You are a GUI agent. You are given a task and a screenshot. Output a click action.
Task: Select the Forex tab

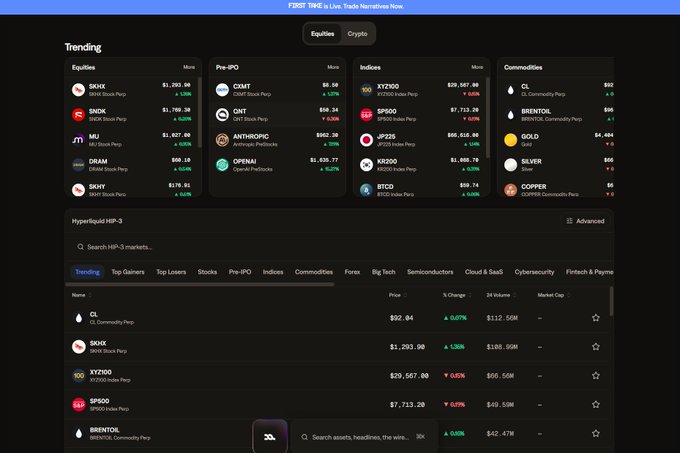tap(352, 272)
